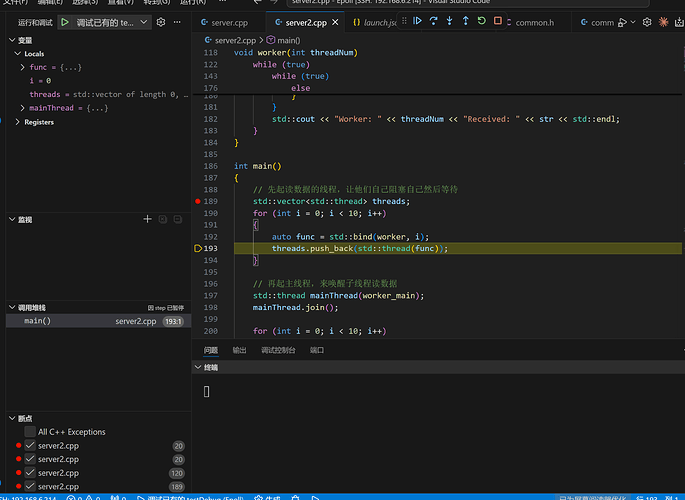Open the 调试控制台 panel tab

pos(278,350)
